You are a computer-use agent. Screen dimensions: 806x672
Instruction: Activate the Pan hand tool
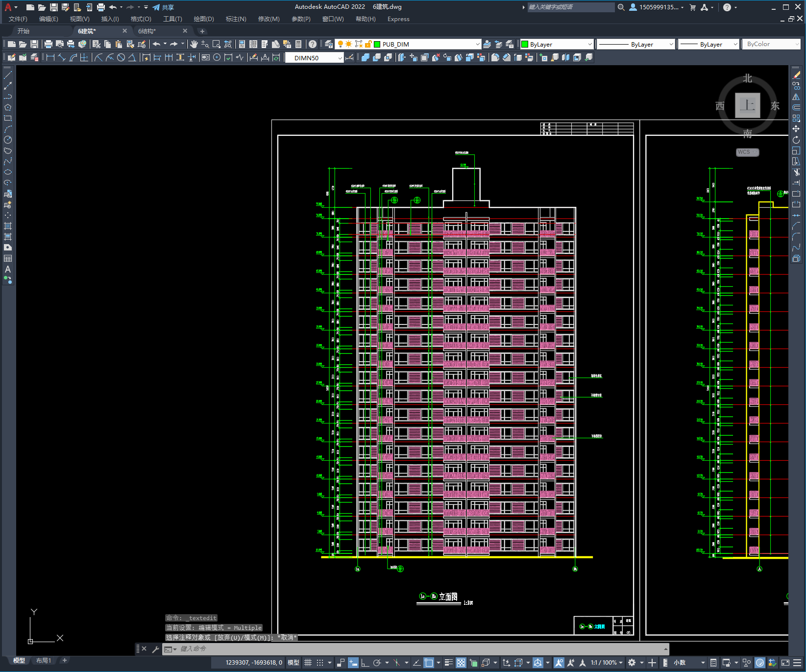(x=194, y=44)
